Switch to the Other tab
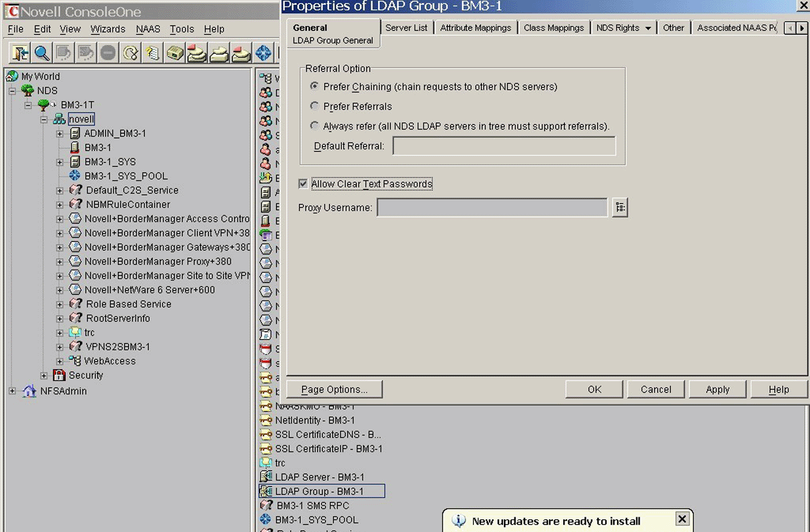The image size is (810, 532). click(x=674, y=27)
